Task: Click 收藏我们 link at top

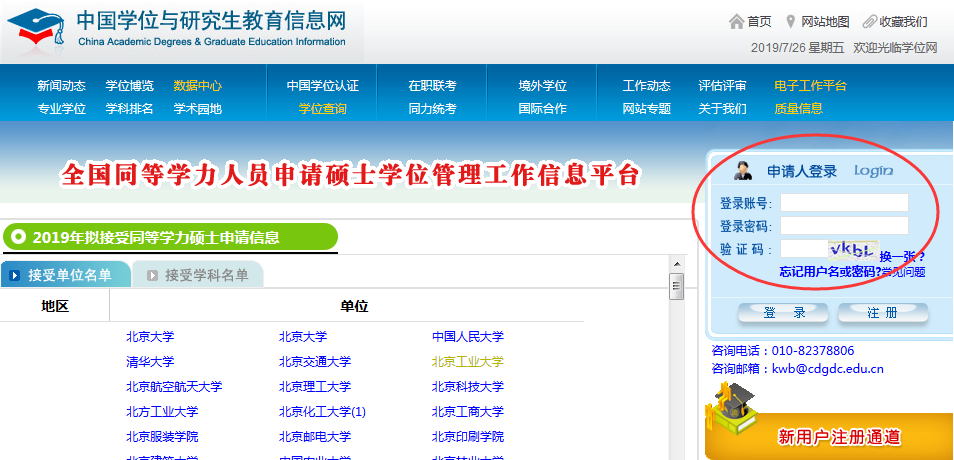Action: (x=904, y=22)
